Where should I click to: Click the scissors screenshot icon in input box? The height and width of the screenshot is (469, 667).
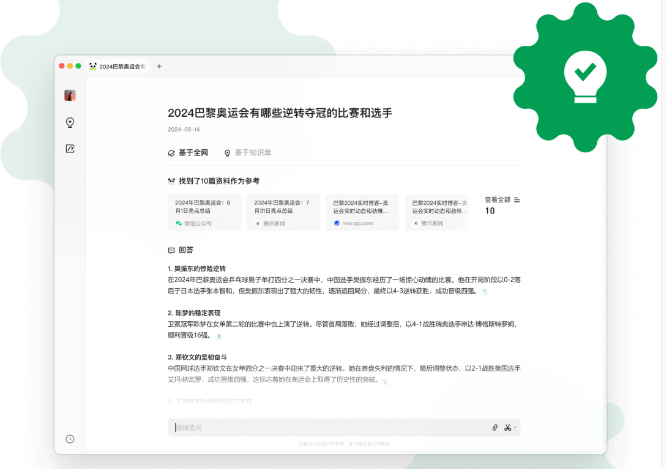pyautogui.click(x=507, y=427)
